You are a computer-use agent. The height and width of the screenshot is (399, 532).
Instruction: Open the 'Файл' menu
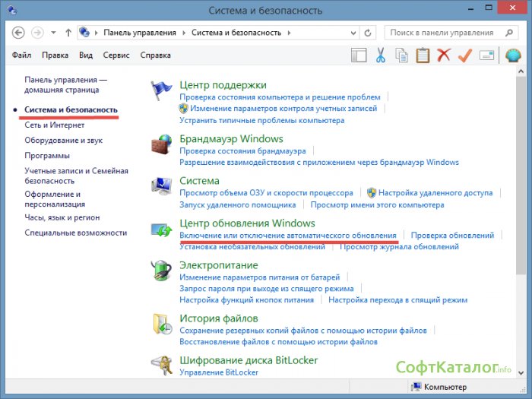click(x=22, y=55)
